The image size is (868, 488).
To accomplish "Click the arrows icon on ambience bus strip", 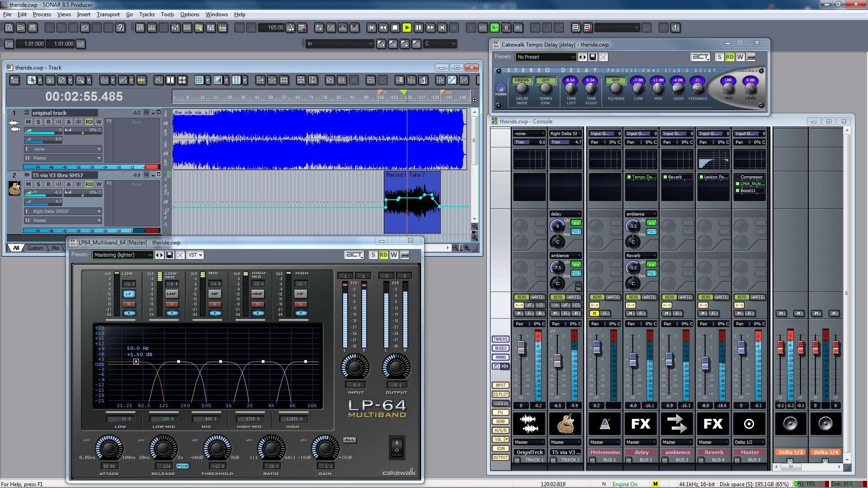I will click(677, 424).
